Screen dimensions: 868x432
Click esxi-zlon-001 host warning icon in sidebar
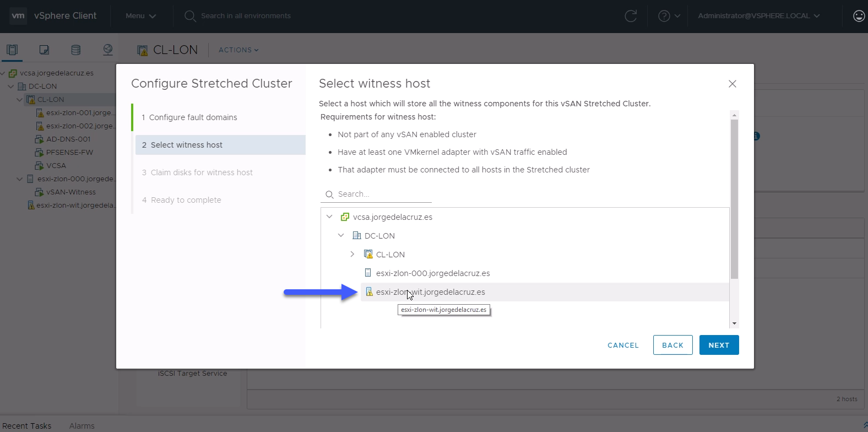pos(40,112)
